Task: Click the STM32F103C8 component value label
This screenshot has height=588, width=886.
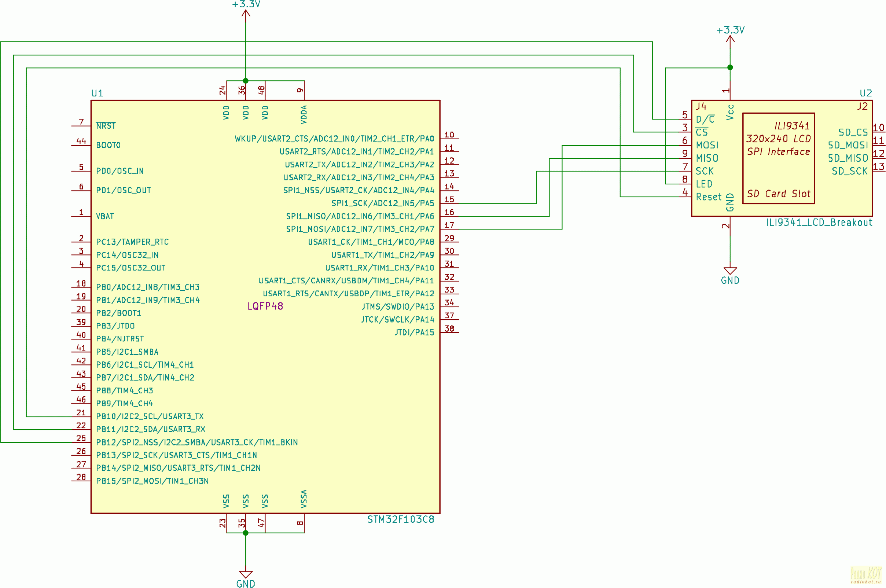Action: pyautogui.click(x=400, y=519)
